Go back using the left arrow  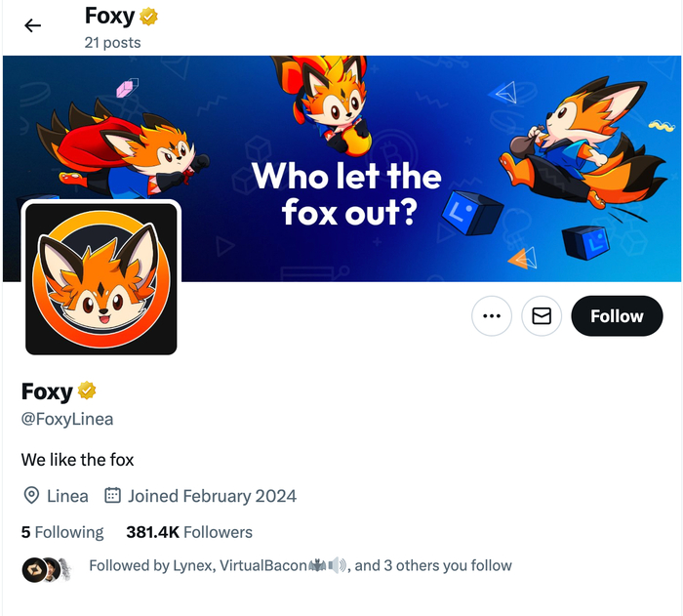(x=33, y=25)
